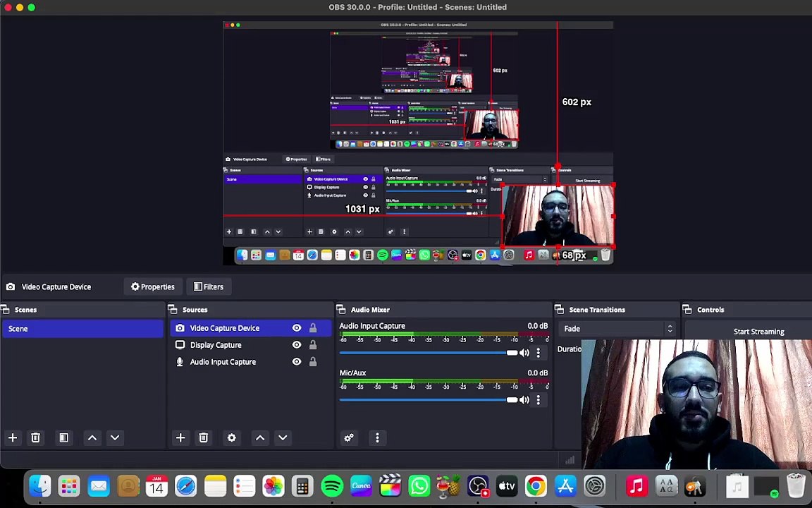Add a new source with plus icon
The width and height of the screenshot is (812, 508).
click(180, 438)
